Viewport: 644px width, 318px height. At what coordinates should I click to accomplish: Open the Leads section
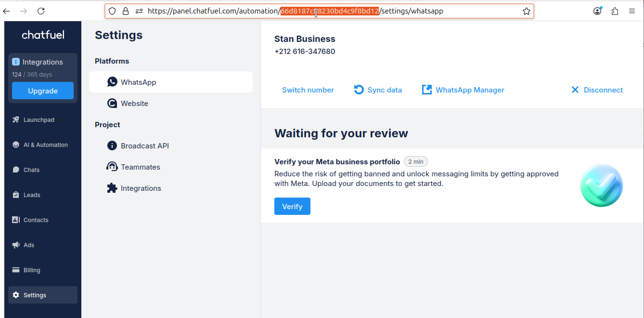click(32, 195)
